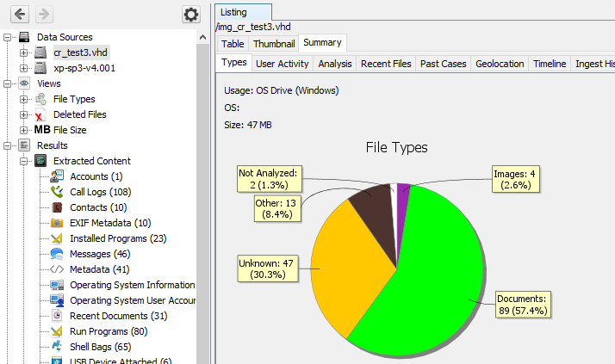Click the Contacts book icon

(57, 207)
